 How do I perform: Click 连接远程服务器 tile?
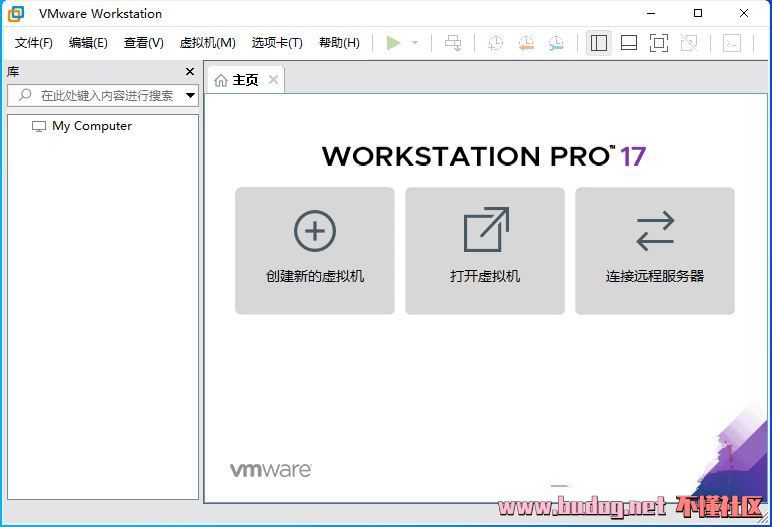655,251
